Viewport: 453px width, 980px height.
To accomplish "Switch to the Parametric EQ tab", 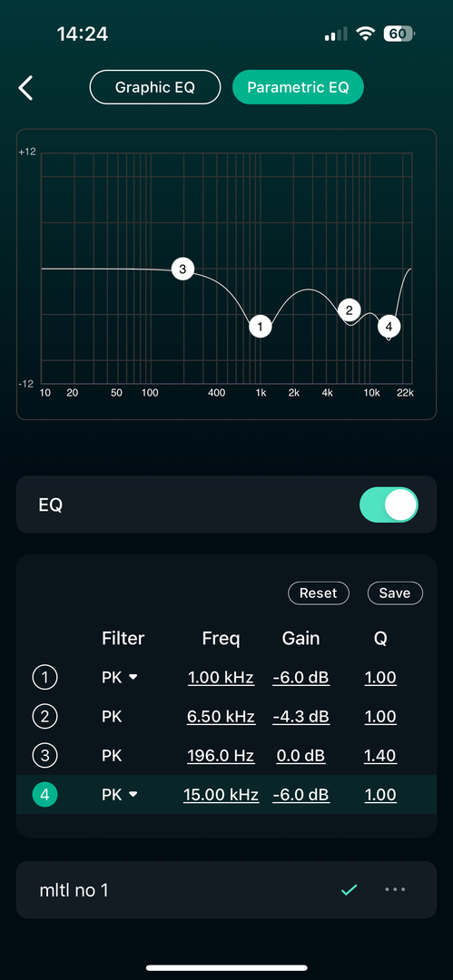I will click(298, 87).
